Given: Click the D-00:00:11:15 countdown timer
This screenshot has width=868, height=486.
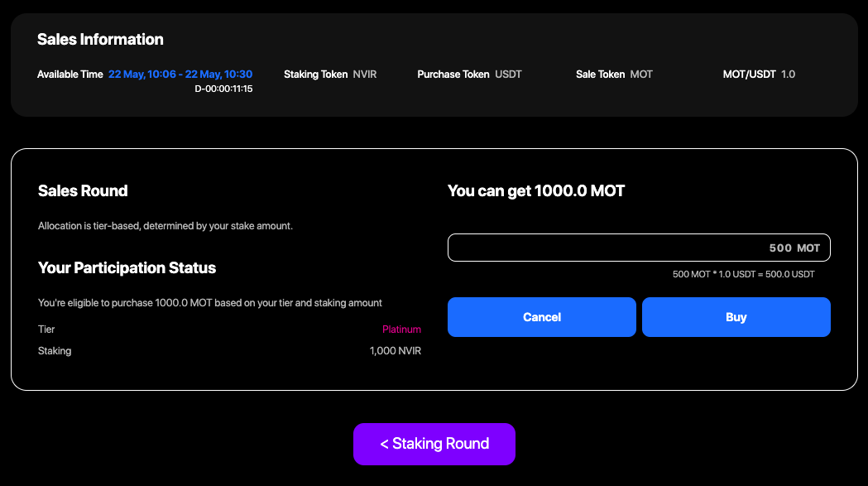Looking at the screenshot, I should [223, 89].
